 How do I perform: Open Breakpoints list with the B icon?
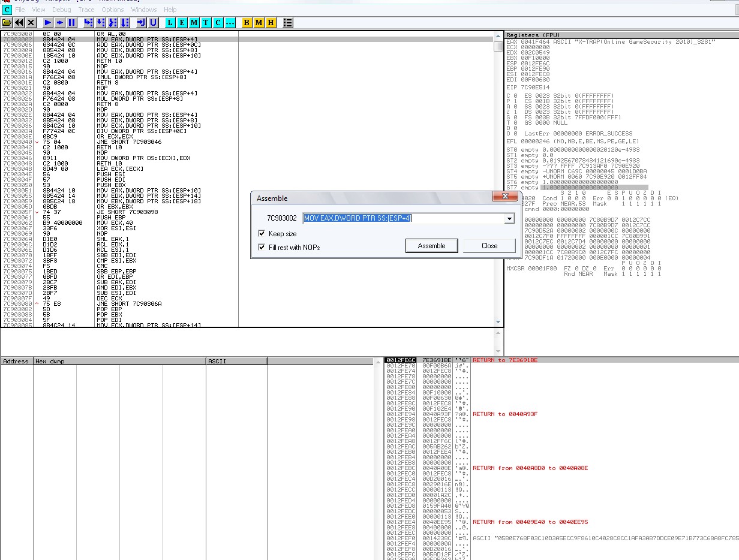(x=247, y=23)
